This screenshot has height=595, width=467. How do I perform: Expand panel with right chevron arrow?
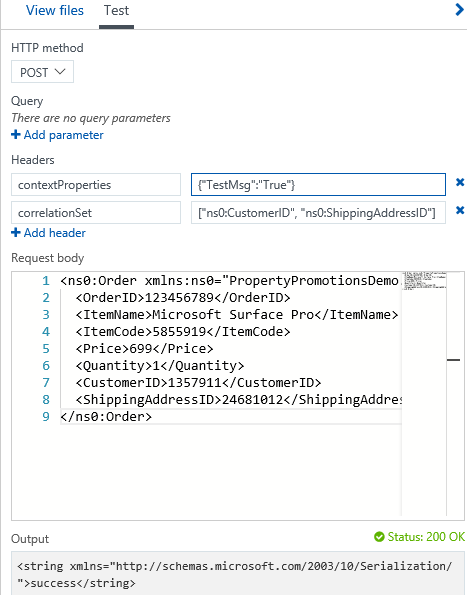[x=459, y=9]
